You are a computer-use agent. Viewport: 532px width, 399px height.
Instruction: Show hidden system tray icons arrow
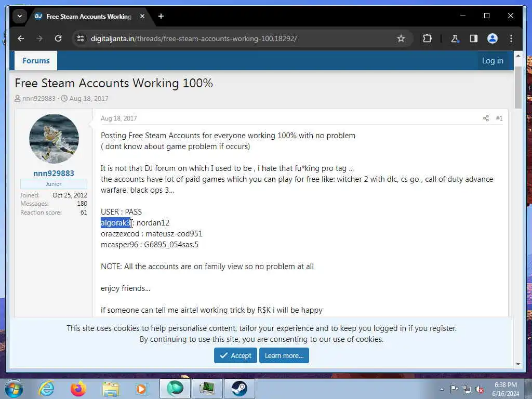(x=442, y=390)
